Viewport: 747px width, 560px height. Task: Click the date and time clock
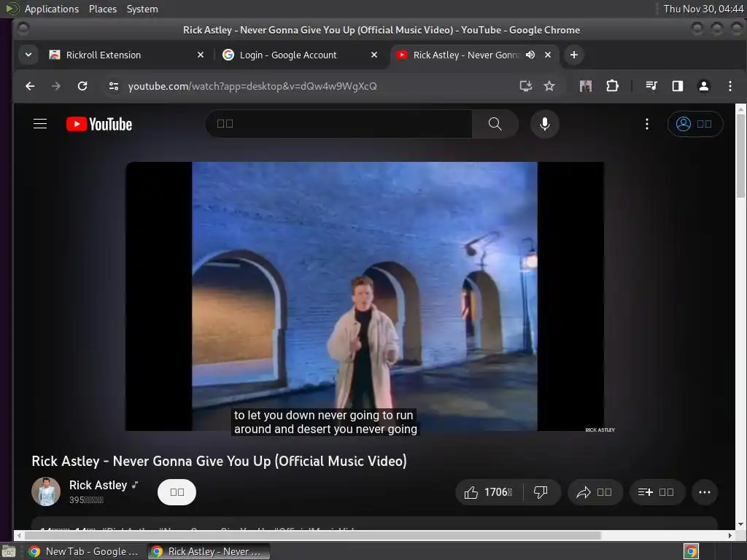703,9
